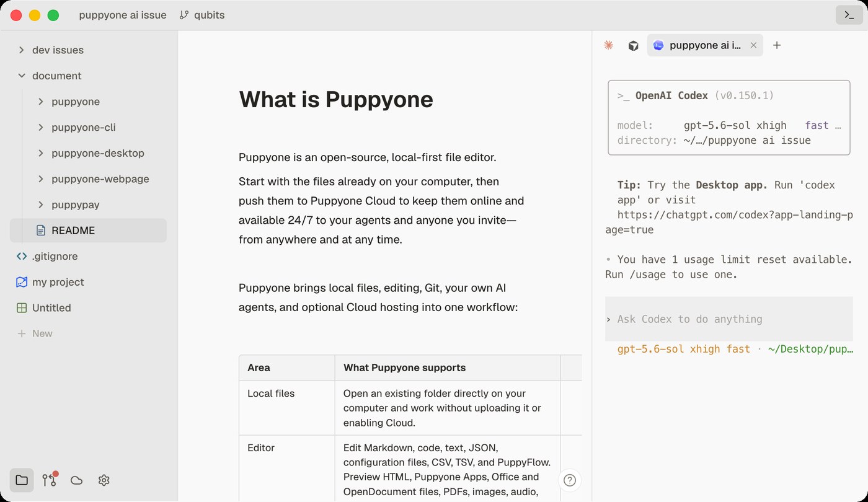This screenshot has height=502, width=868.
Task: Switch branch via qubits label
Action: click(x=210, y=15)
